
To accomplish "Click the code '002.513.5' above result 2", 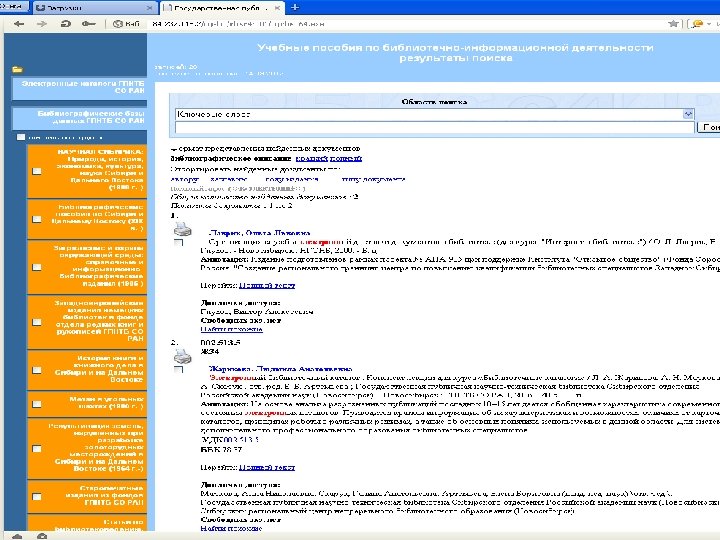I will tap(220, 342).
